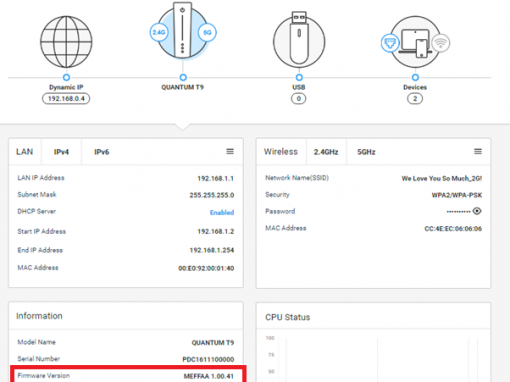The width and height of the screenshot is (510, 382).
Task: Show wireless clients via Wi-Fi icon
Action: [x=441, y=43]
